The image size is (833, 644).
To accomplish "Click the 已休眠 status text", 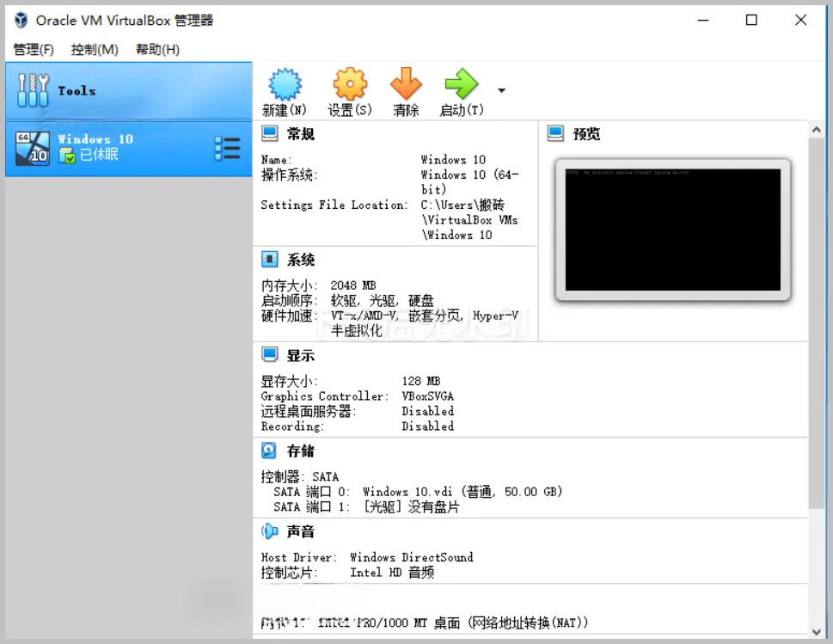I will (x=99, y=155).
